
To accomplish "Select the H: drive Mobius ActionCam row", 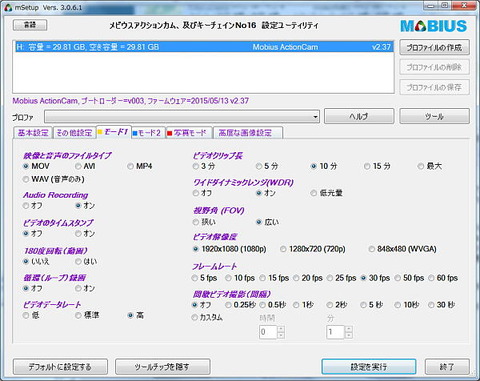I will click(x=204, y=47).
